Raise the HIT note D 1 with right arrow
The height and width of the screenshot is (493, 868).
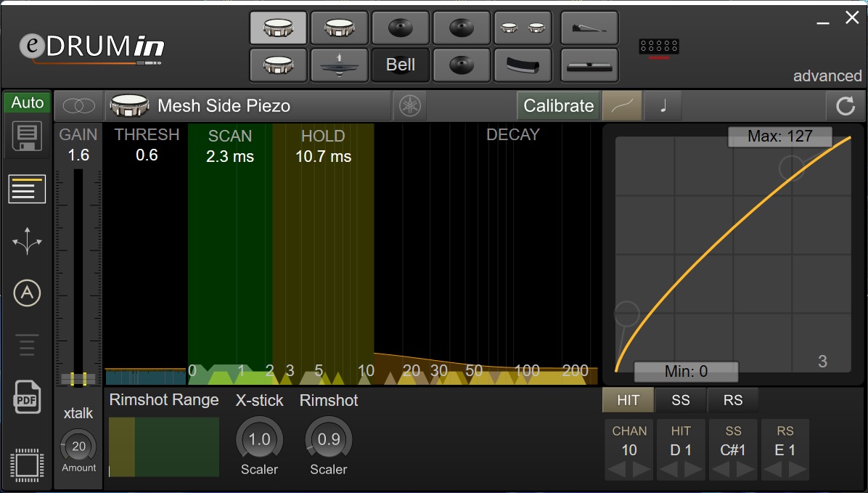pos(693,470)
